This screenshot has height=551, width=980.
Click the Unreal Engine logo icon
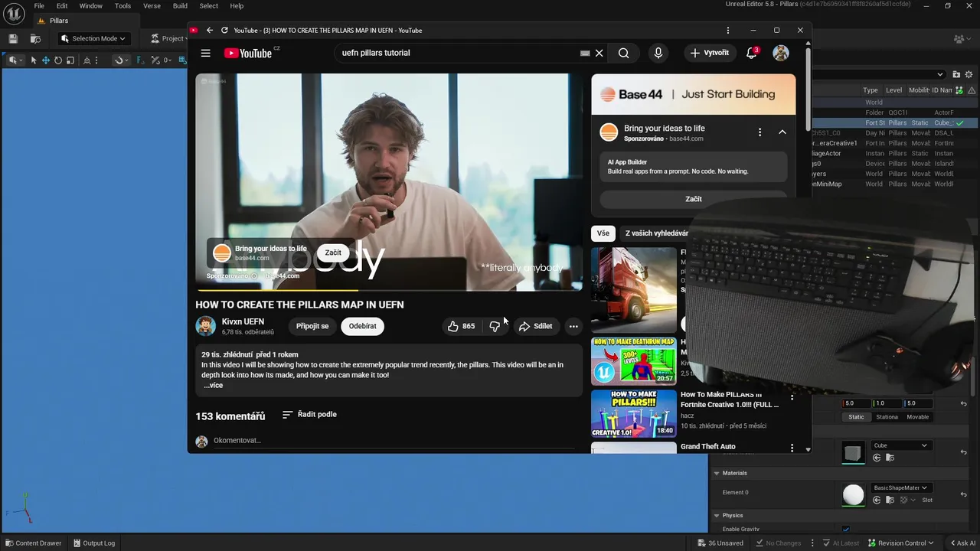click(14, 13)
